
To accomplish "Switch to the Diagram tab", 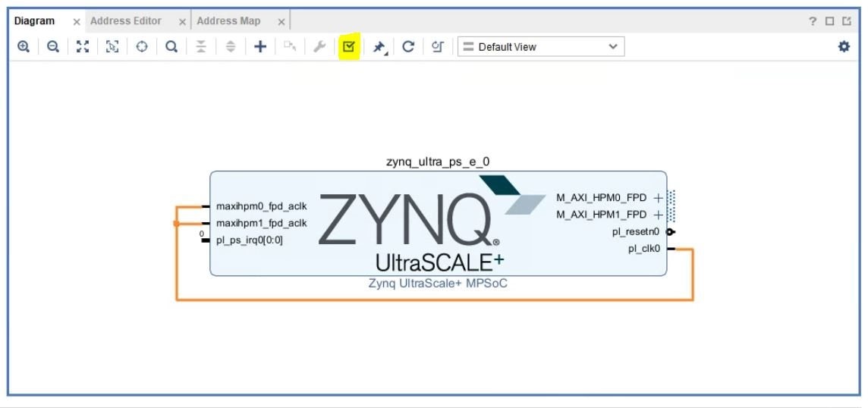I will [34, 21].
